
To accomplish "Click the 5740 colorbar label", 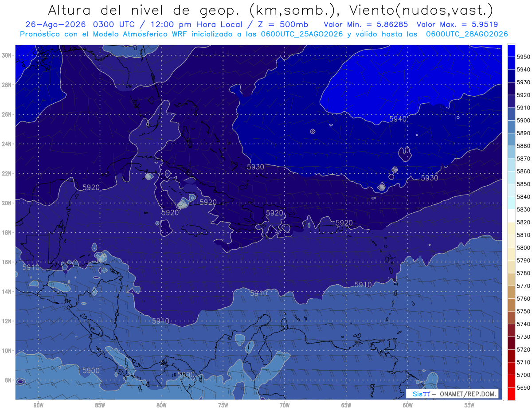I will 524,324.
